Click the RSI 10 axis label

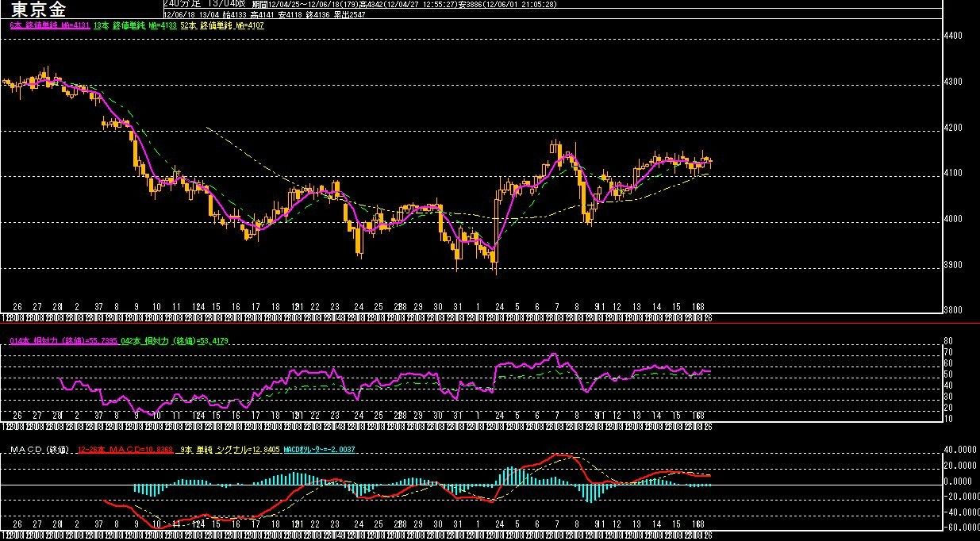click(947, 418)
